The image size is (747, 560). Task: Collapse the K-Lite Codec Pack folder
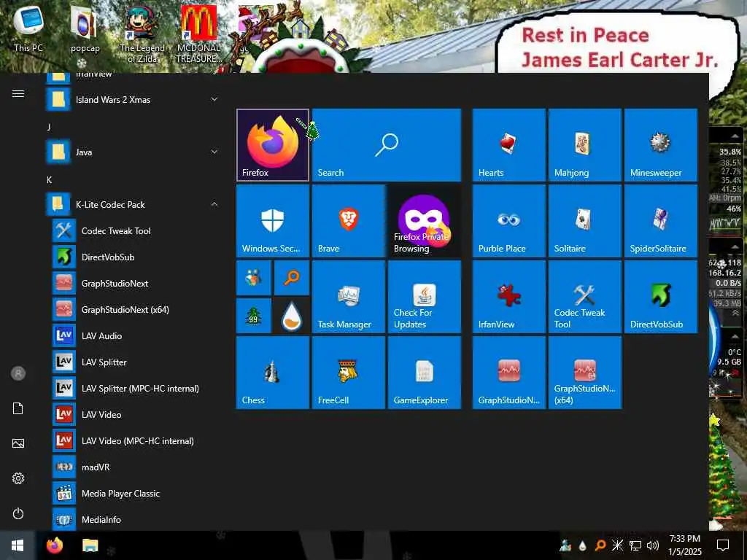[133, 205]
